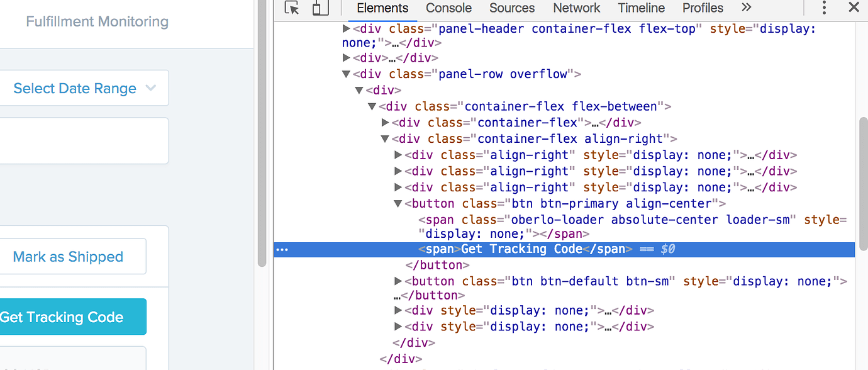This screenshot has width=868, height=370.
Task: Open the Network panel
Action: tap(576, 8)
